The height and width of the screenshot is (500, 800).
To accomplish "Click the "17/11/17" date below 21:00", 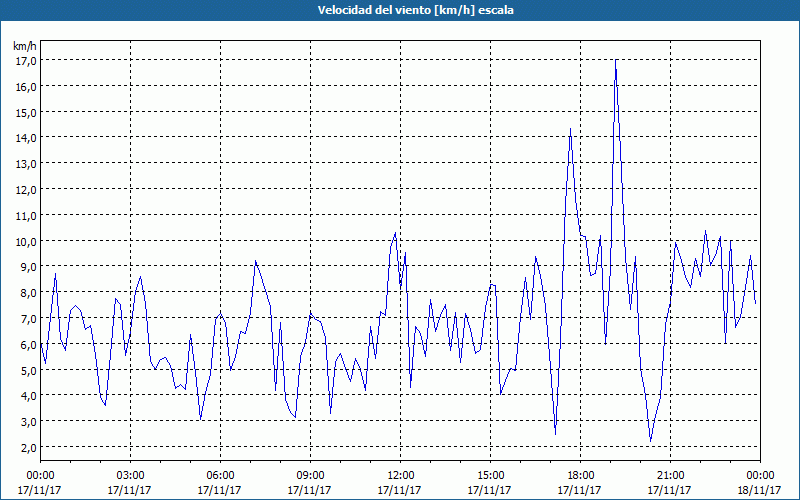I will pyautogui.click(x=669, y=490).
